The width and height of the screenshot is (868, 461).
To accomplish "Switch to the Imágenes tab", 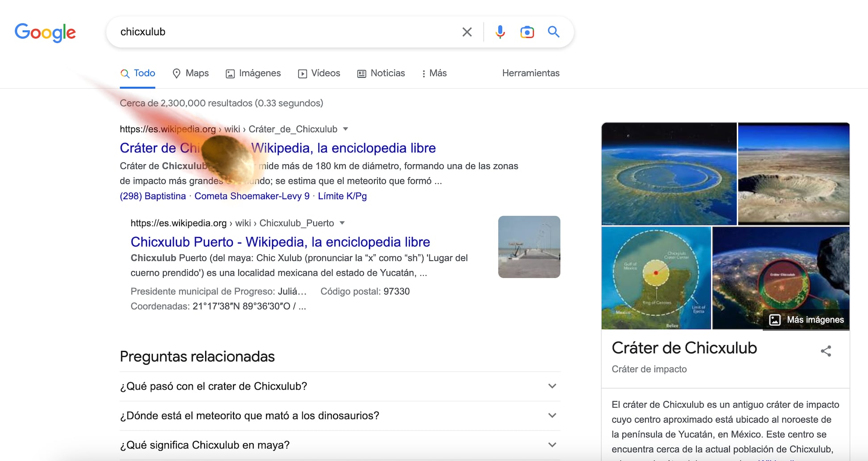I will click(x=253, y=73).
